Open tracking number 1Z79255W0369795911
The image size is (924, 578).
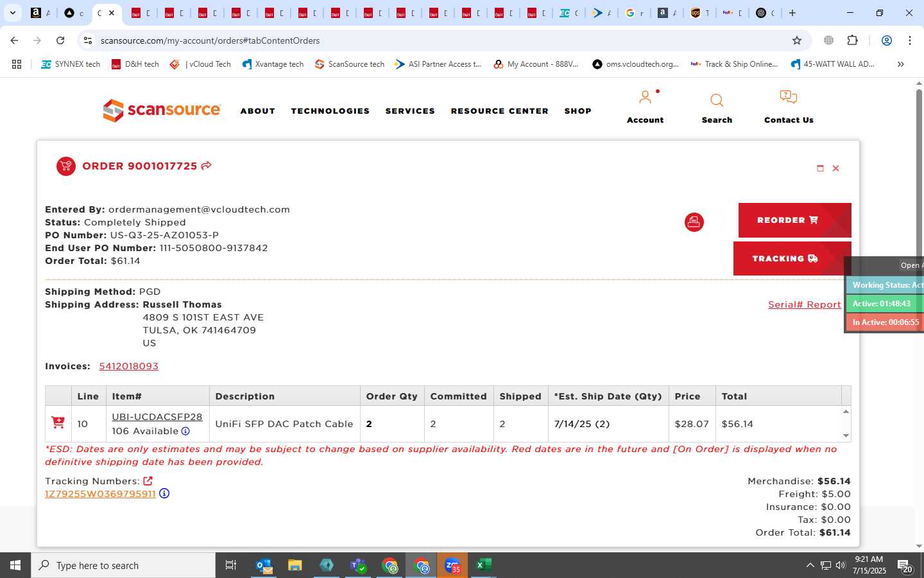coord(100,494)
